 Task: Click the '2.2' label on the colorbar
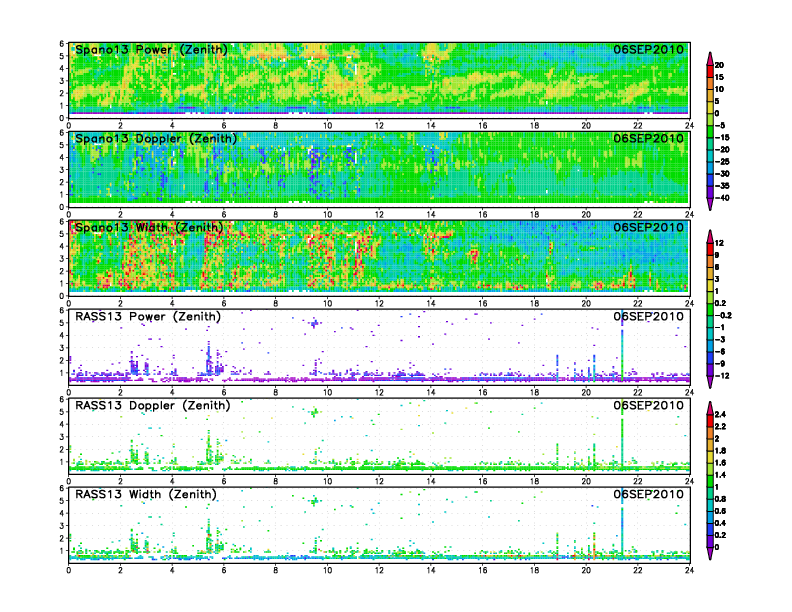[720, 427]
